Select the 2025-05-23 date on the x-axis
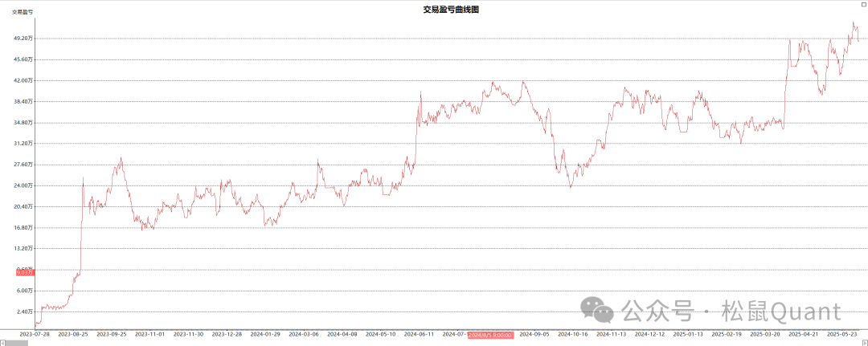Image resolution: width=868 pixels, height=346 pixels. [x=843, y=334]
